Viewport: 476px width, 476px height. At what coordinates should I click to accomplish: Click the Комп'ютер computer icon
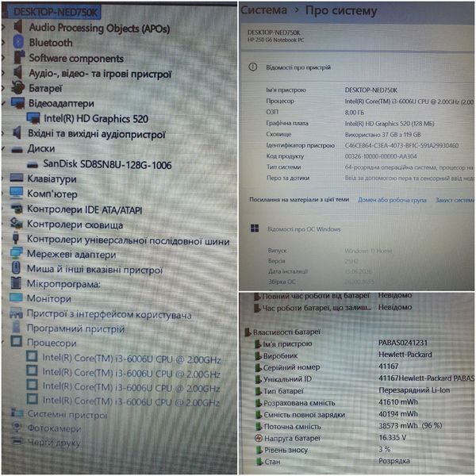17,193
